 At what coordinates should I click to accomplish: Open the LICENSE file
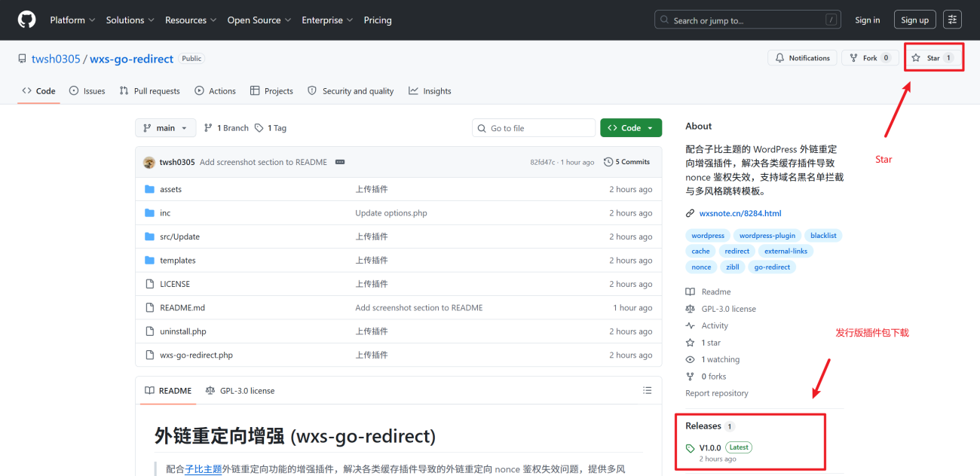coord(175,284)
